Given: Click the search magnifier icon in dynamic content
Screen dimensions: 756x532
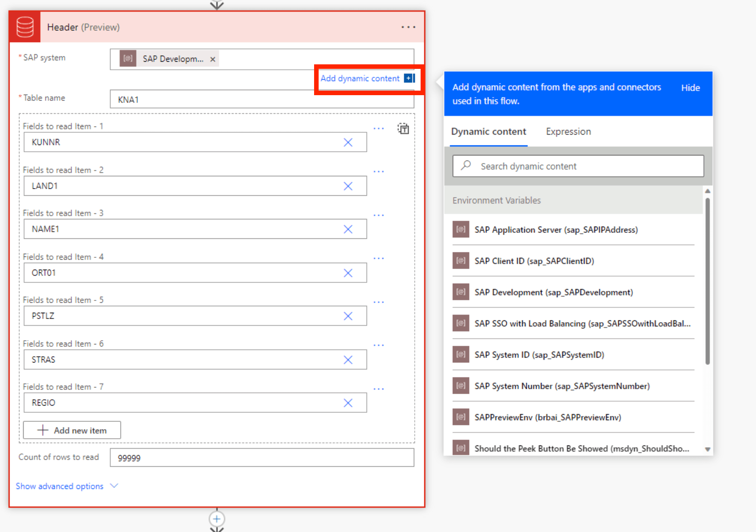Looking at the screenshot, I should tap(465, 166).
